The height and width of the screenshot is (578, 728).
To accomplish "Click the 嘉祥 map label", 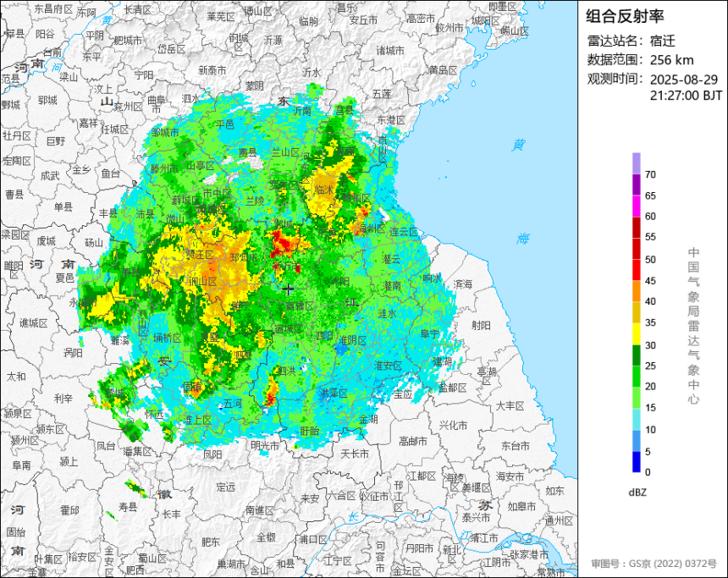I will click(88, 123).
